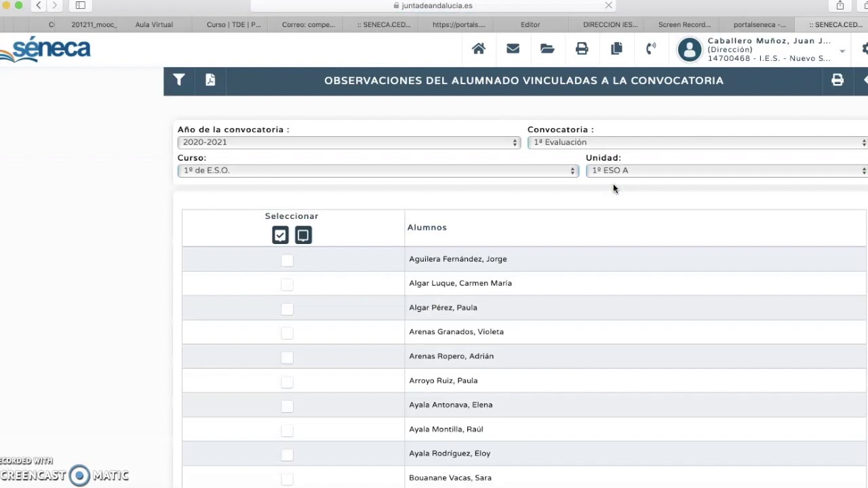Open Curso 1º de E.S.O. dropdown

[378, 171]
